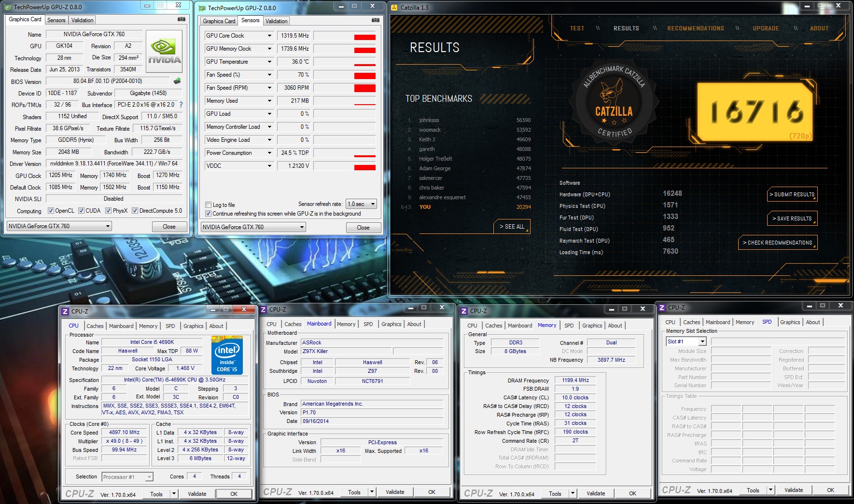Open the Power Consumption sensor dropdown
This screenshot has height=504, width=854.
pyautogui.click(x=269, y=153)
